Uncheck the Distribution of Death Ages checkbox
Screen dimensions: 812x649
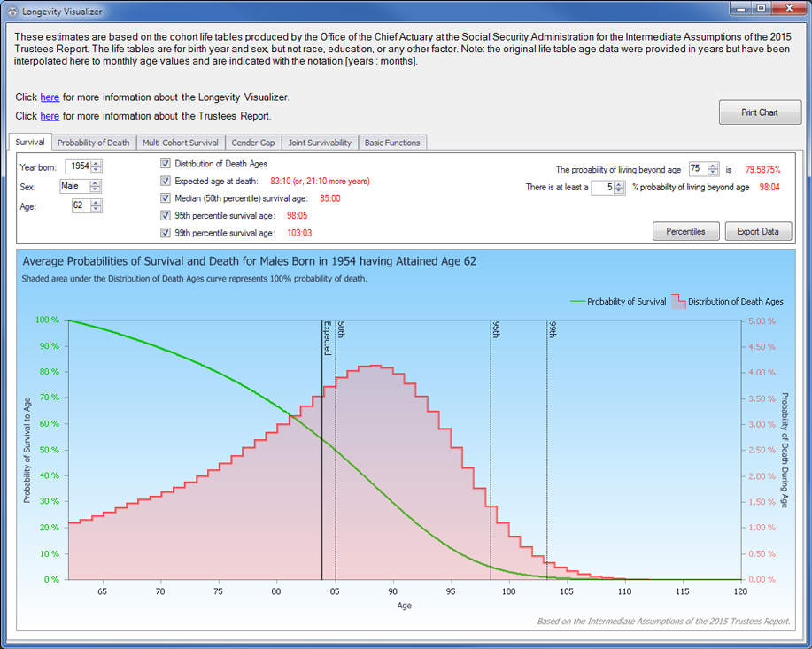click(x=166, y=164)
